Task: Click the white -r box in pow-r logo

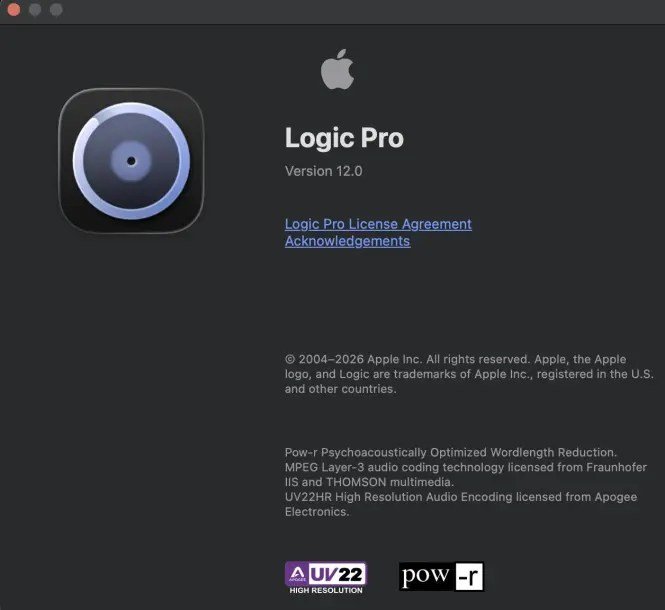Action: [x=469, y=576]
